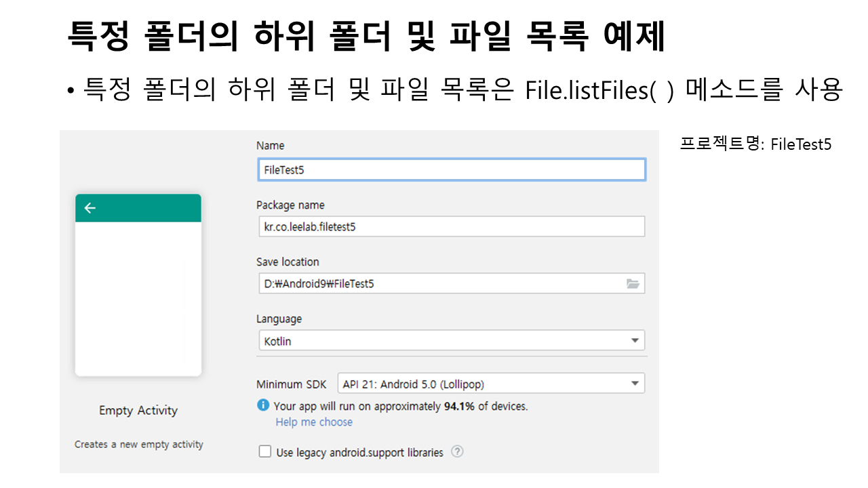Open the Save location folder browse icon
The image size is (868, 488).
pos(633,284)
